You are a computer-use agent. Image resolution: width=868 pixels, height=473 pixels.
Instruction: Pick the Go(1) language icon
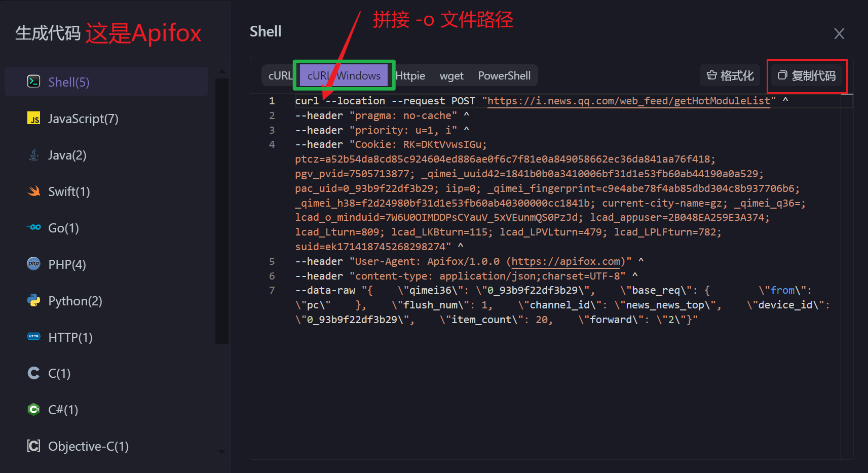click(33, 228)
